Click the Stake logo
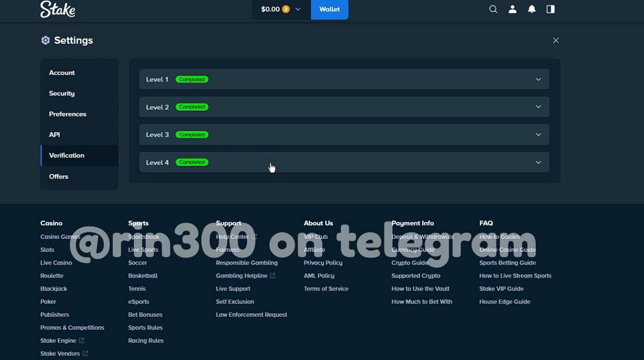644x360 pixels. 58,9
